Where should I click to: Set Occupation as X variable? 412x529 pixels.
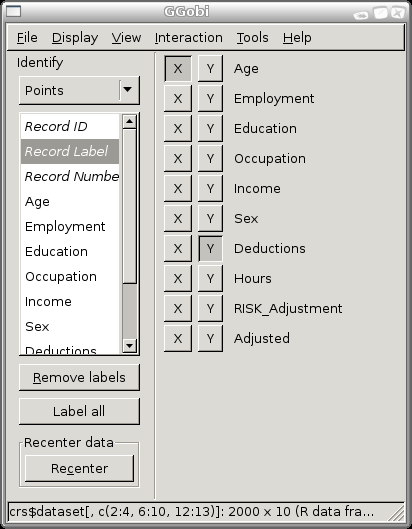[178, 159]
